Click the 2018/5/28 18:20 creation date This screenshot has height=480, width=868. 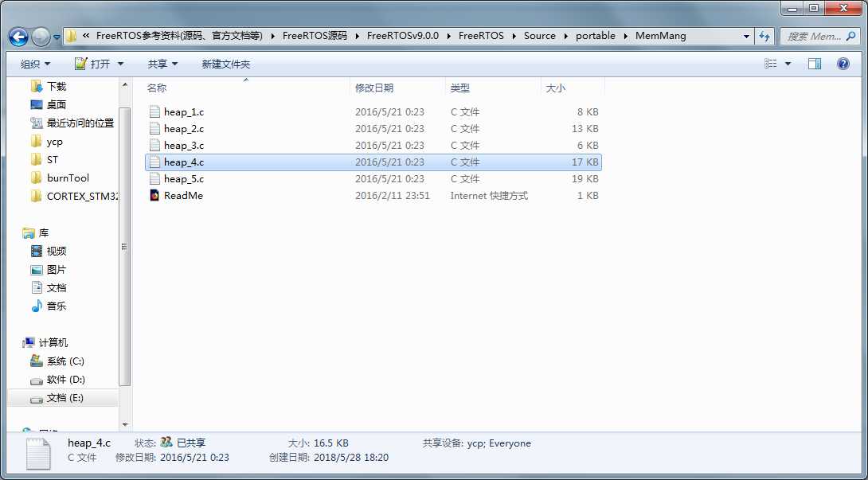[351, 458]
